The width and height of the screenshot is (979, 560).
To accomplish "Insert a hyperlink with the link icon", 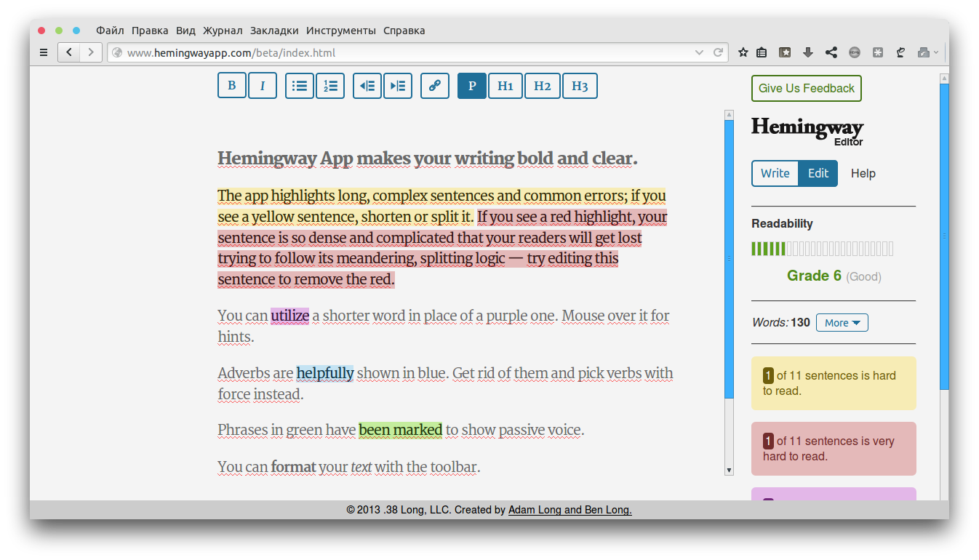I will click(x=435, y=86).
